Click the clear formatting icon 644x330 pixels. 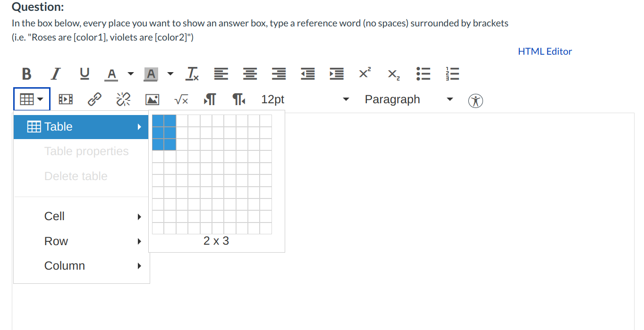[192, 74]
